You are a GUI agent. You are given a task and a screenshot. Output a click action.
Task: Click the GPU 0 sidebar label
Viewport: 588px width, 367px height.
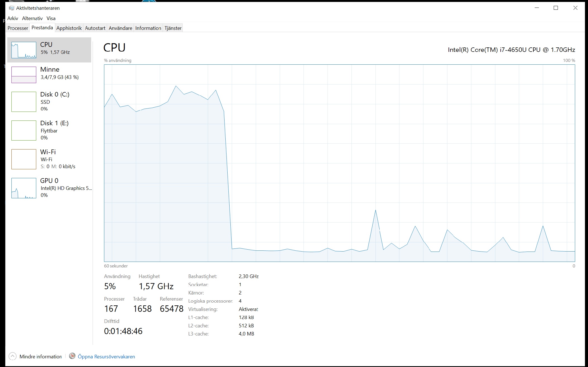[x=49, y=180]
